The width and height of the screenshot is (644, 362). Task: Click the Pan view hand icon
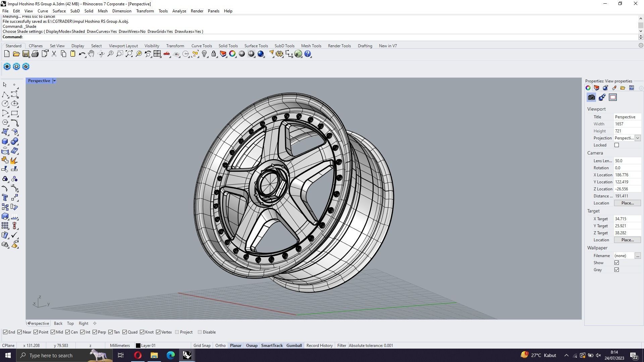point(91,54)
